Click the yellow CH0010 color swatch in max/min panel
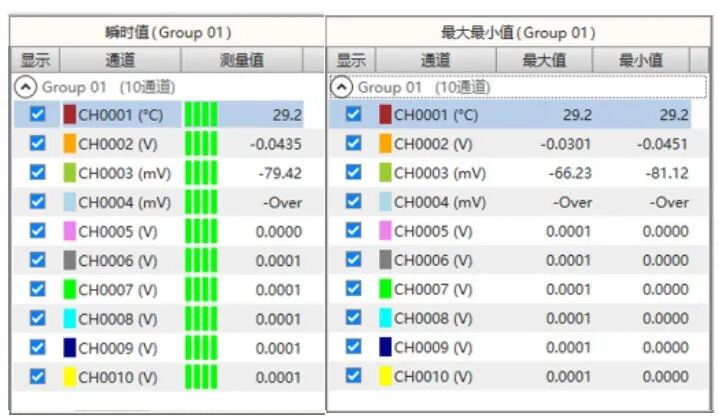 click(x=385, y=377)
